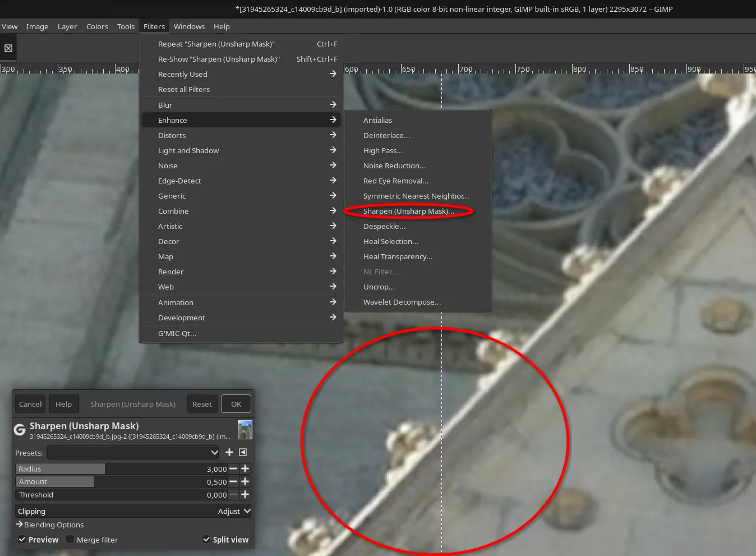Click the image thumbnail in the Sharpen dialog

pyautogui.click(x=245, y=430)
